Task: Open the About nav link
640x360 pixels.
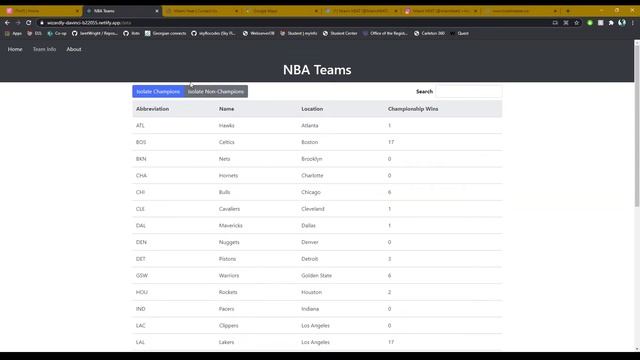Action: tap(74, 49)
